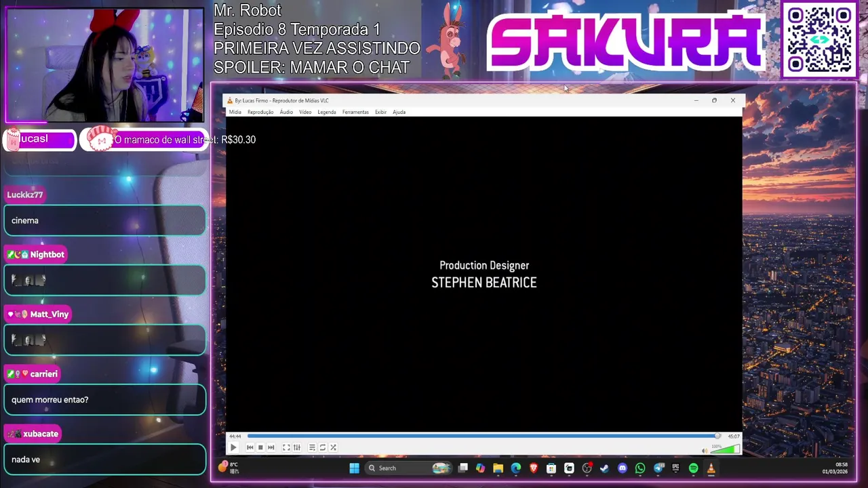
Task: Open the Reprodução menu
Action: click(260, 112)
